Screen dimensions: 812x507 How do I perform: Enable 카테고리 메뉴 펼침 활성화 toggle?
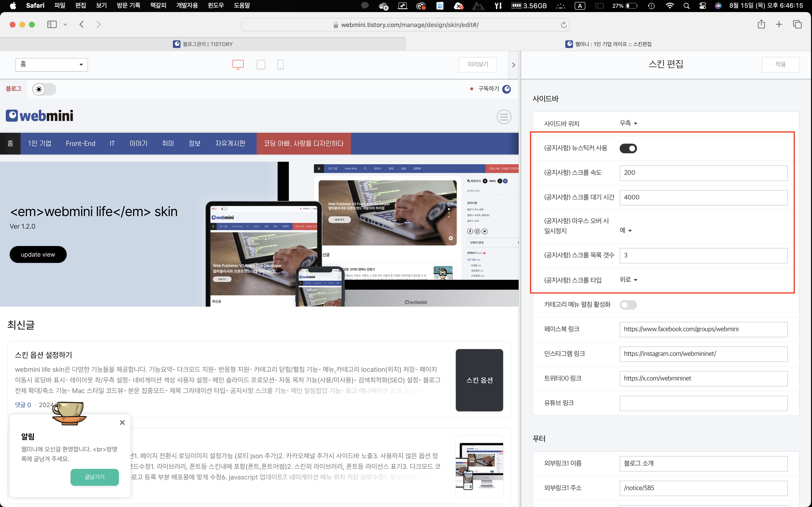[x=628, y=305]
